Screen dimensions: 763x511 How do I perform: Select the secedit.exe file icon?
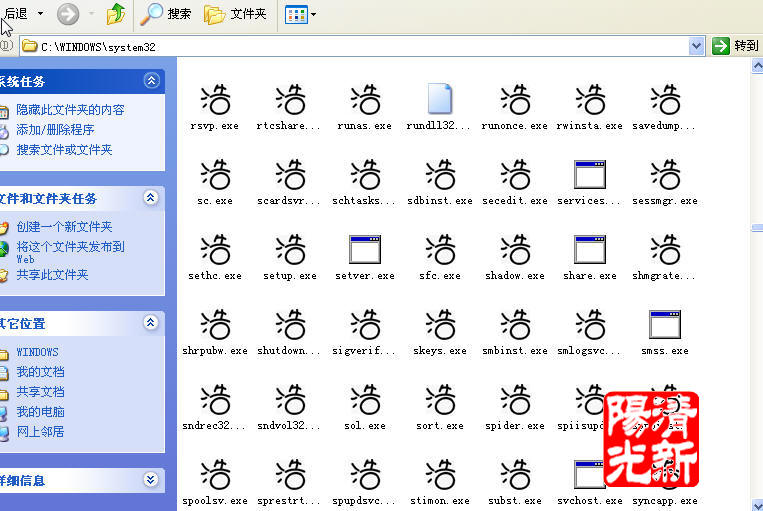(515, 174)
